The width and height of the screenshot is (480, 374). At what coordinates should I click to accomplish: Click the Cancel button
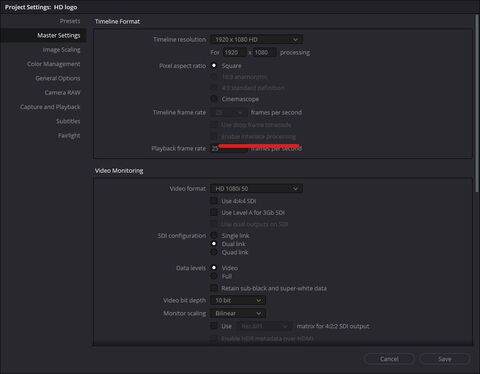[x=389, y=359]
